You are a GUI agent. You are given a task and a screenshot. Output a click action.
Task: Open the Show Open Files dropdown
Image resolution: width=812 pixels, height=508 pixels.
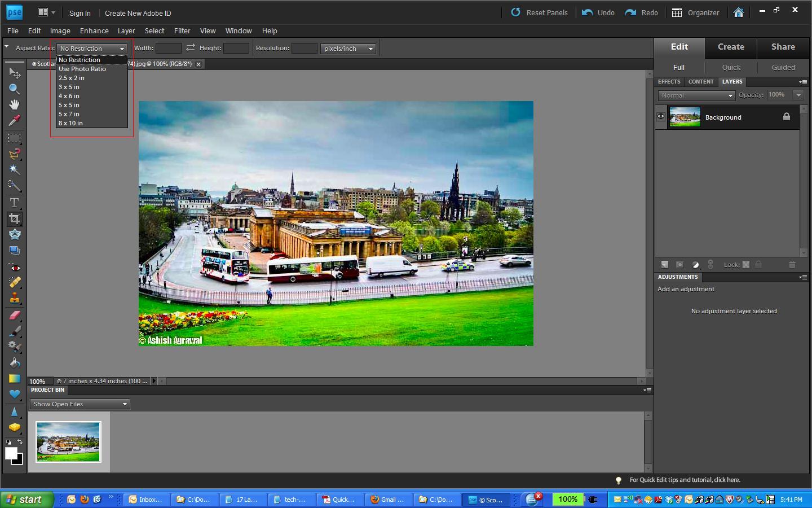coord(79,404)
